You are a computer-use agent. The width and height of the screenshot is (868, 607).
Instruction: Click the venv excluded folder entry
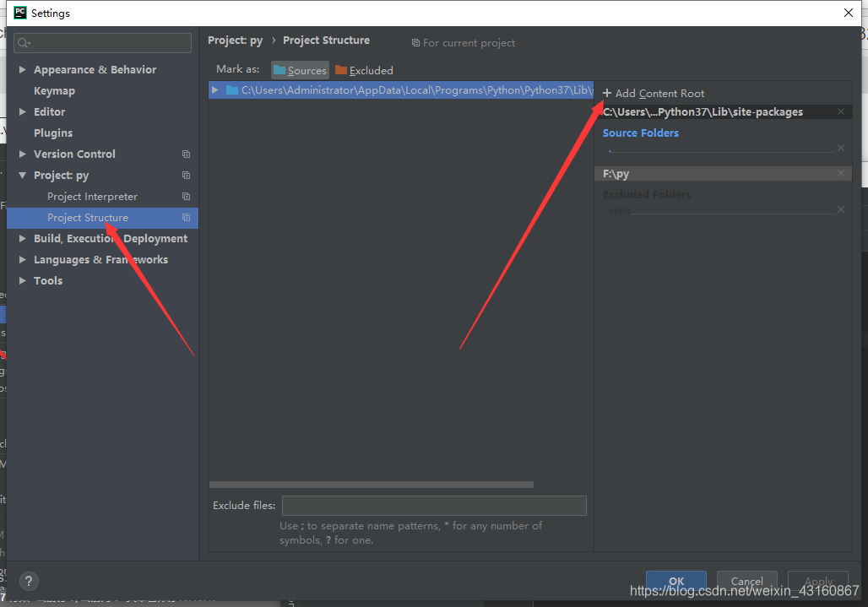(619, 210)
